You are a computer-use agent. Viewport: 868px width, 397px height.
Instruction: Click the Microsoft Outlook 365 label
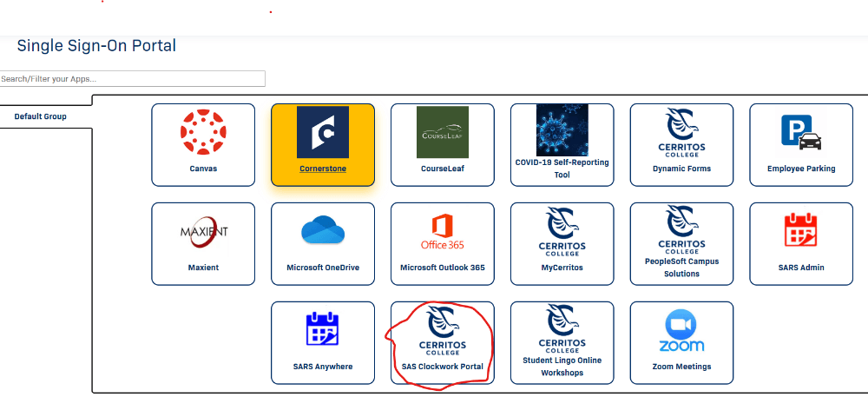click(443, 268)
